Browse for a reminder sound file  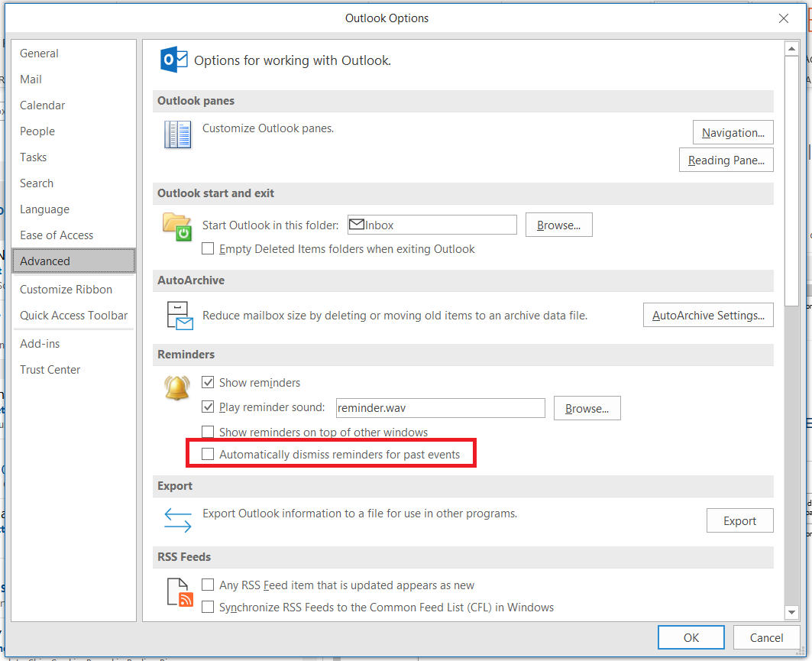pos(587,408)
